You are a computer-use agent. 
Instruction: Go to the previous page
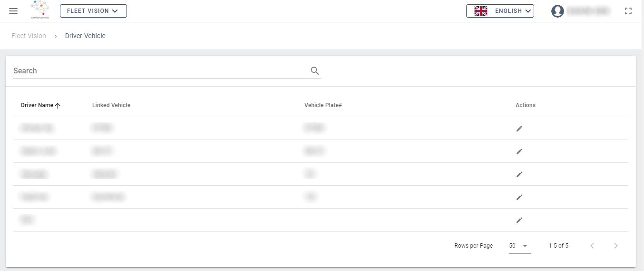click(x=592, y=246)
